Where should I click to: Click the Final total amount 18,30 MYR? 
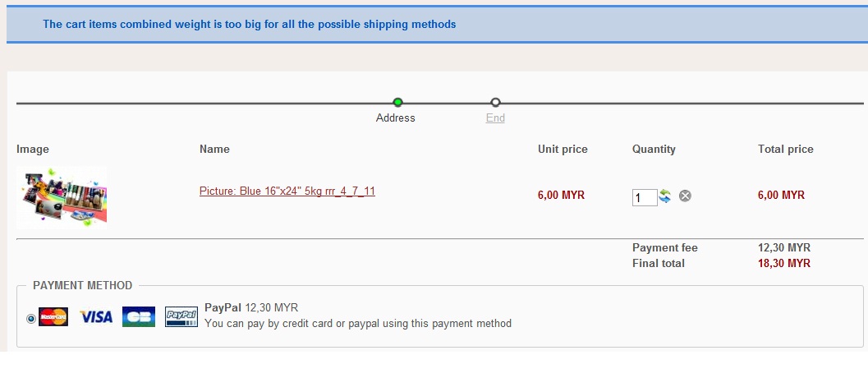[x=783, y=264]
